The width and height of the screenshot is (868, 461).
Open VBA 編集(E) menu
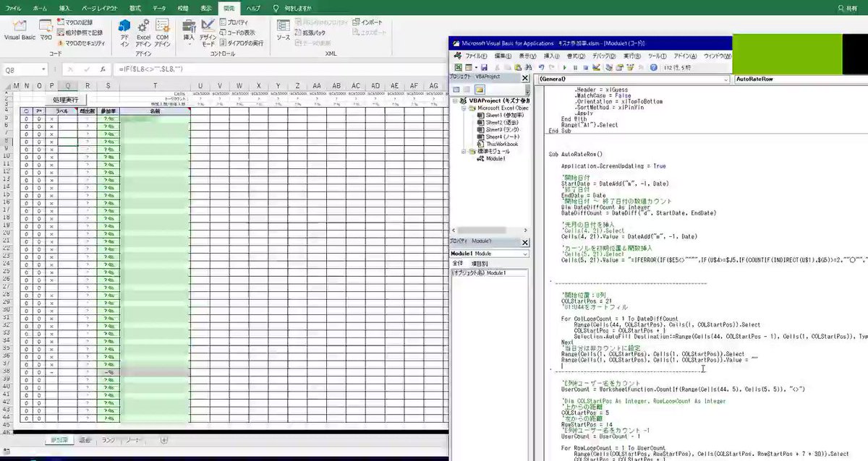point(503,56)
